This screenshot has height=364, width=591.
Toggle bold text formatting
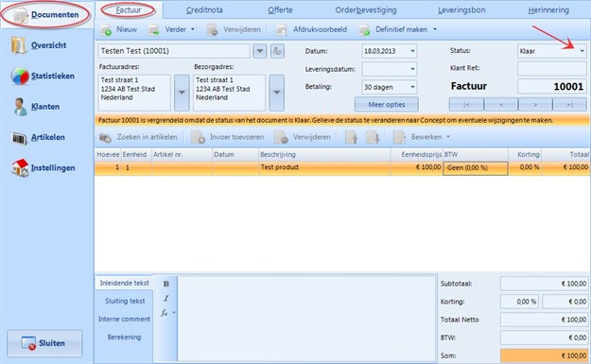click(x=165, y=285)
